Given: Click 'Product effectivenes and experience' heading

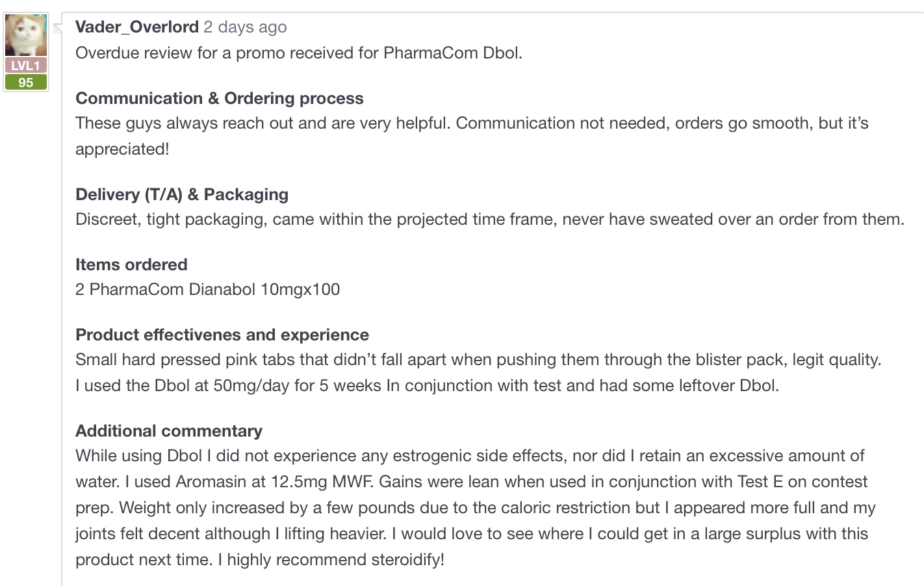Looking at the screenshot, I should coord(222,335).
